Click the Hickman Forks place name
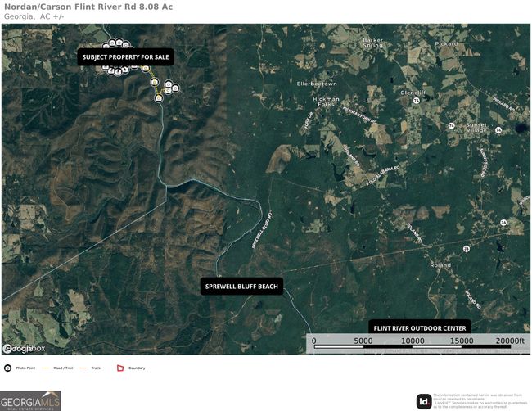This screenshot has height=411, width=532. click(326, 102)
